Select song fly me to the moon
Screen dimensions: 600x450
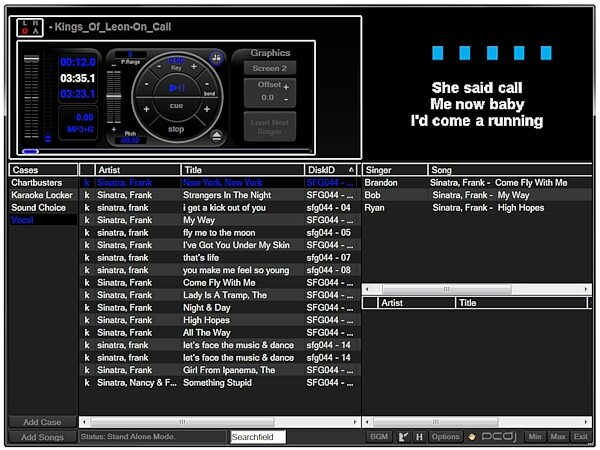click(x=220, y=233)
